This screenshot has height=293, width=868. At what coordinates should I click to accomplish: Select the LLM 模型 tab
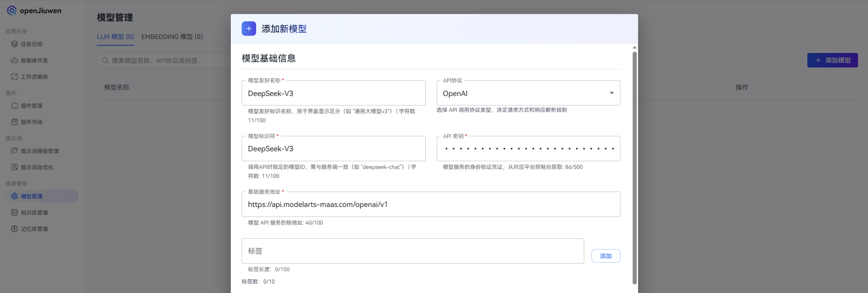[x=115, y=37]
